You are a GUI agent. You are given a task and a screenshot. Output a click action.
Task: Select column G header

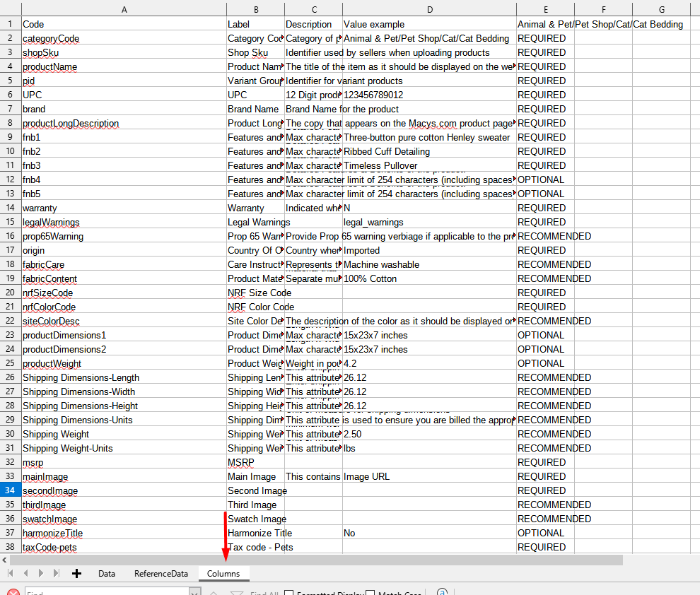click(x=662, y=9)
